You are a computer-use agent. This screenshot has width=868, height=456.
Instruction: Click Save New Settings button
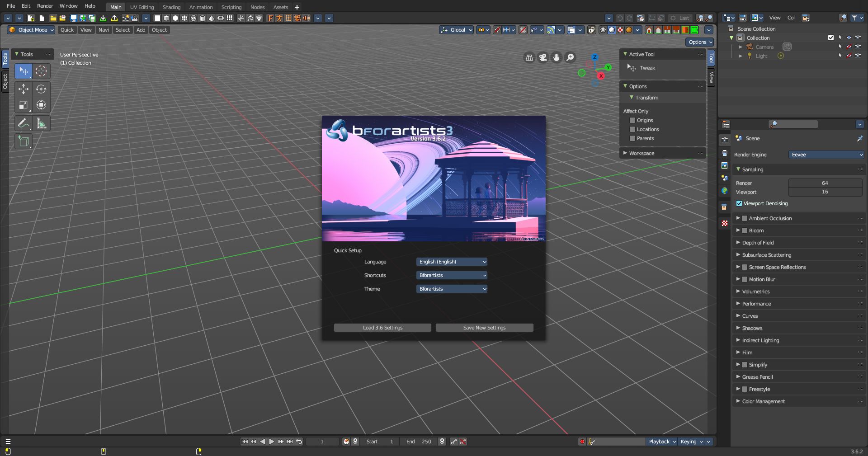484,328
